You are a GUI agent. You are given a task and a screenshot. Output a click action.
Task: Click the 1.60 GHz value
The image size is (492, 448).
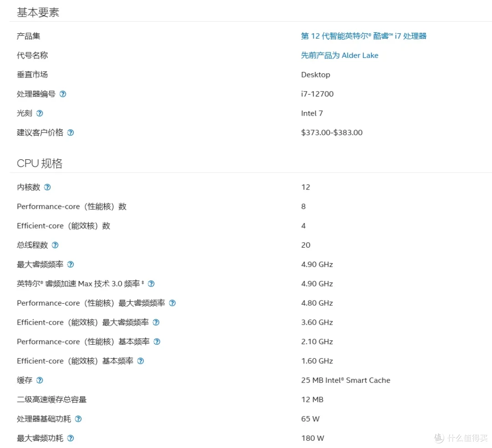pos(317,361)
